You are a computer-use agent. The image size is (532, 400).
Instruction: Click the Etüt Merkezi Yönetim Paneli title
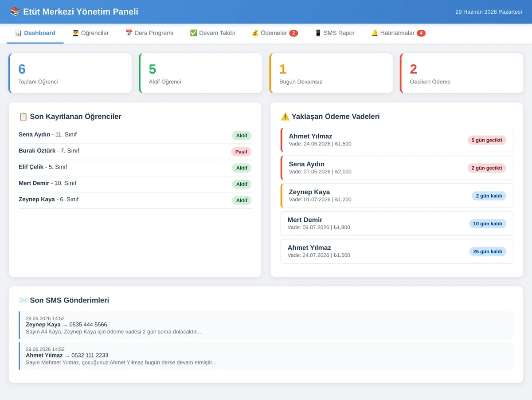point(81,12)
